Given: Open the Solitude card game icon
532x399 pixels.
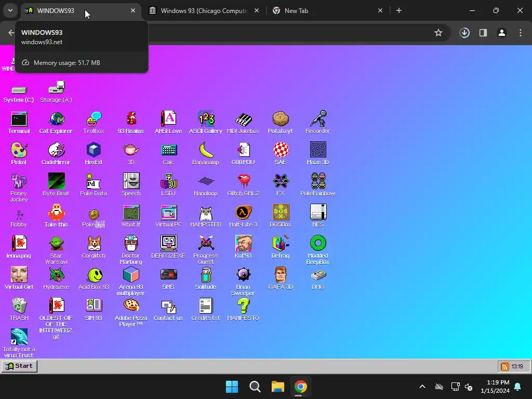Looking at the screenshot, I should 206,278.
